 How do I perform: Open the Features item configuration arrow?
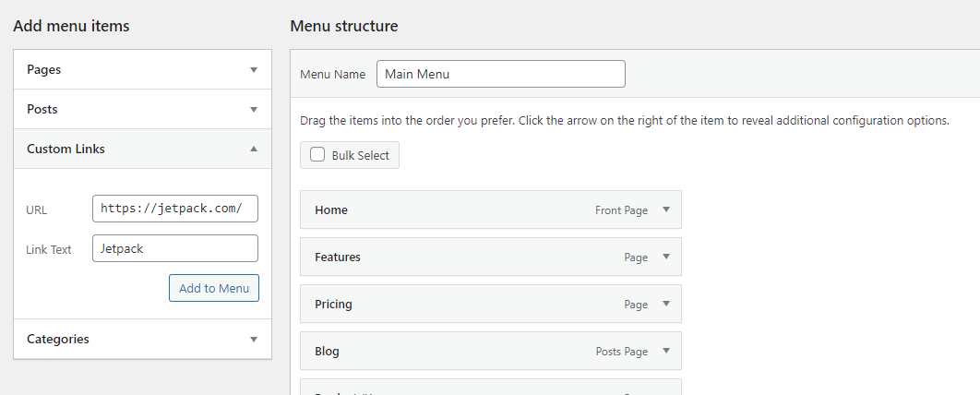point(666,257)
